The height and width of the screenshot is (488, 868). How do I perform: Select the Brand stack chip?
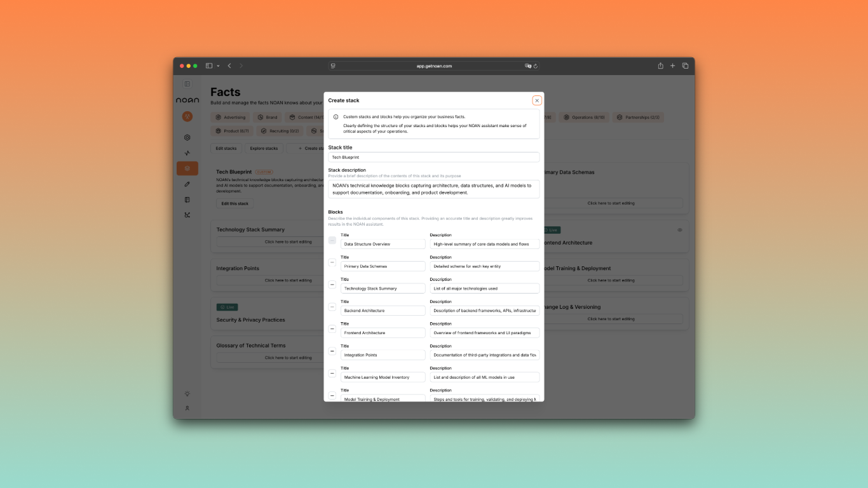pos(268,118)
